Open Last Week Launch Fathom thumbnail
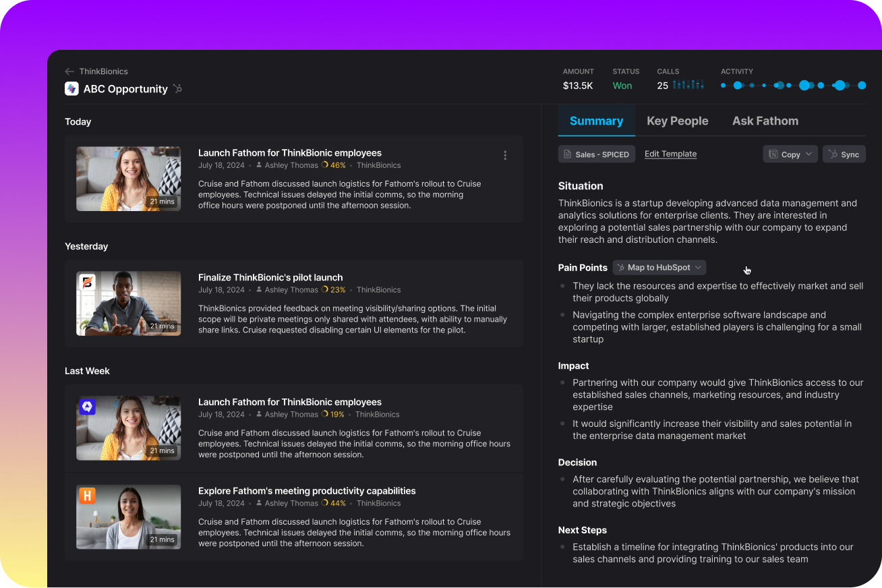This screenshot has height=588, width=882. 128,428
